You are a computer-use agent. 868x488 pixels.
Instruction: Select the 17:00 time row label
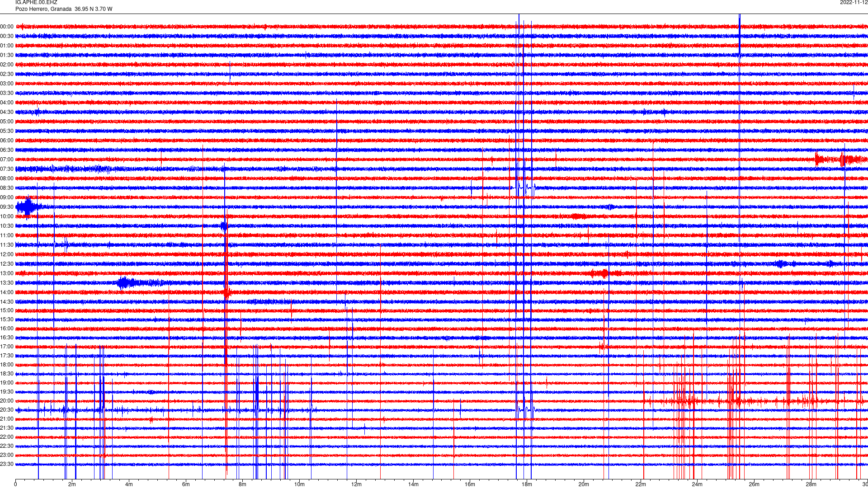(7, 347)
